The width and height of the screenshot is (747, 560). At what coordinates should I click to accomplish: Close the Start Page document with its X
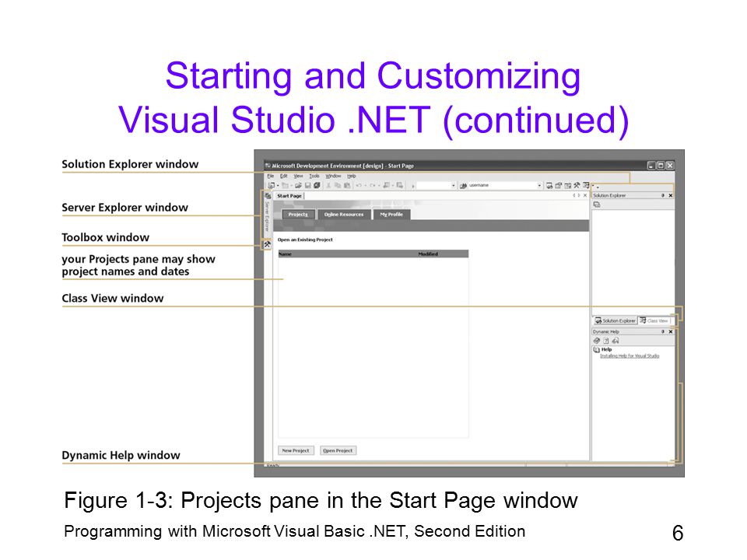585,195
